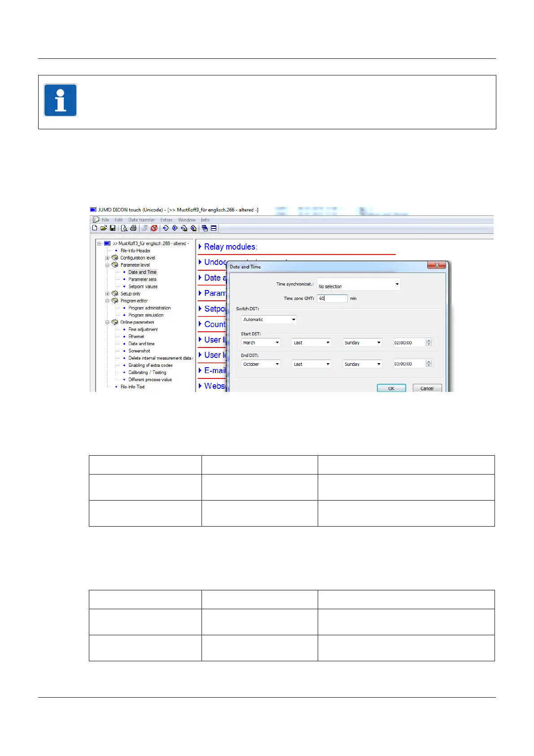Click the Relay modules heading link
Image resolution: width=534 pixels, height=756 pixels.
231,247
